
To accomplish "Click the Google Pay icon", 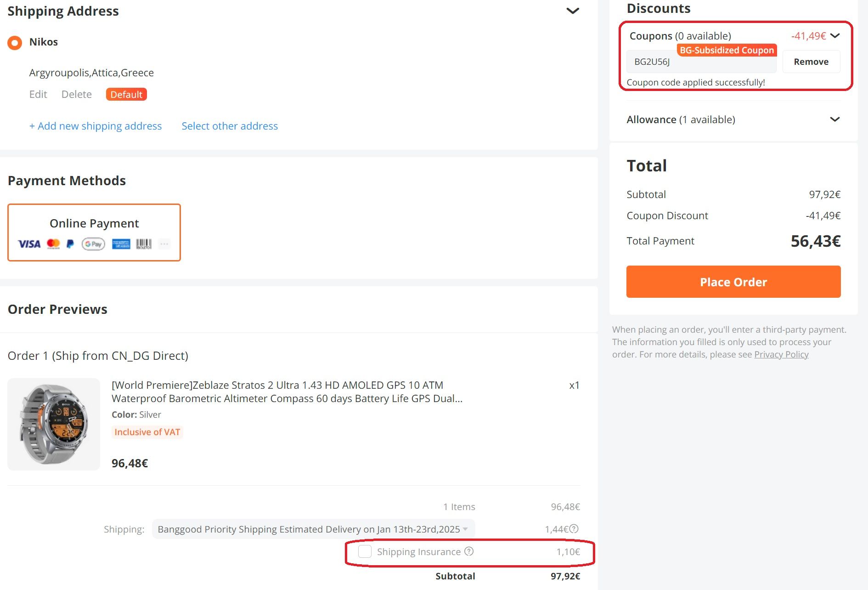I will pos(93,244).
